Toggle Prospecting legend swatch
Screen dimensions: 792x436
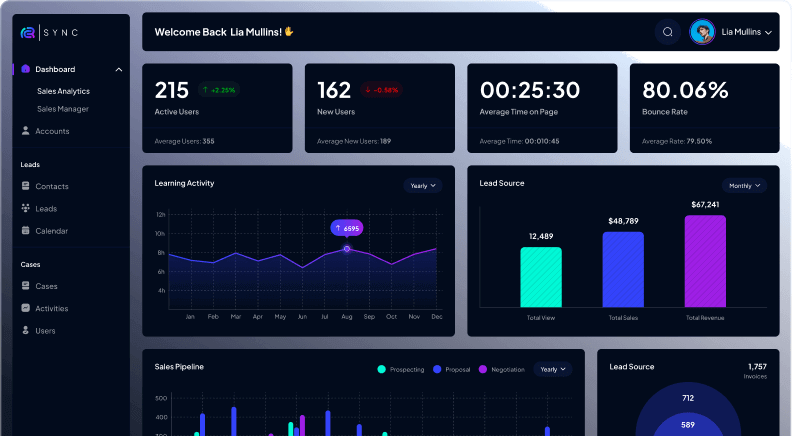pos(381,369)
